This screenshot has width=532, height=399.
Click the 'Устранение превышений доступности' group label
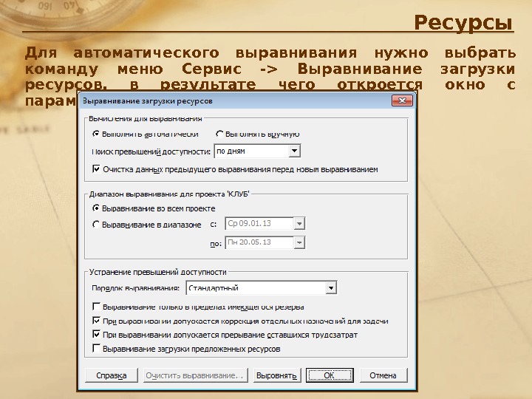[x=158, y=272]
